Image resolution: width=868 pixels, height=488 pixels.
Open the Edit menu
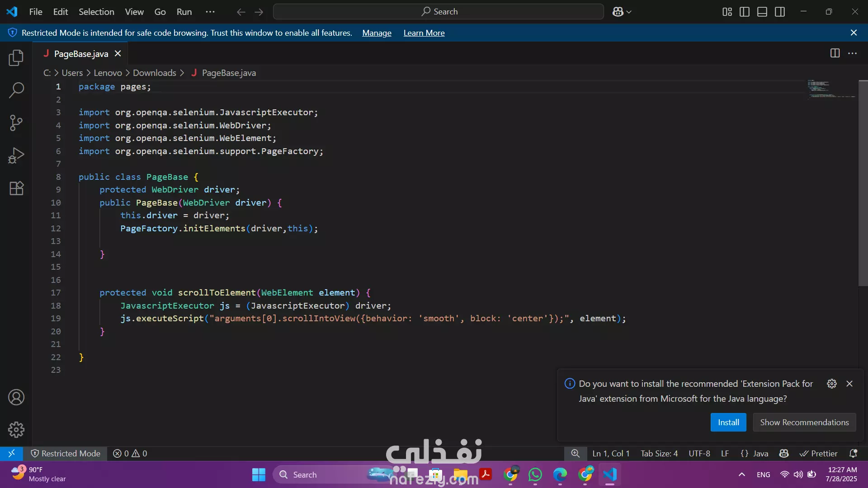click(61, 12)
